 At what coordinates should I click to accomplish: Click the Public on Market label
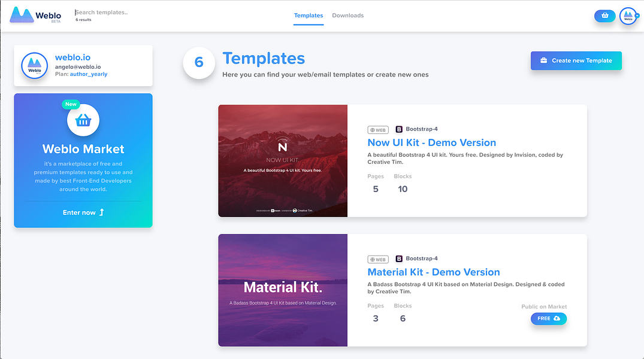click(x=544, y=306)
